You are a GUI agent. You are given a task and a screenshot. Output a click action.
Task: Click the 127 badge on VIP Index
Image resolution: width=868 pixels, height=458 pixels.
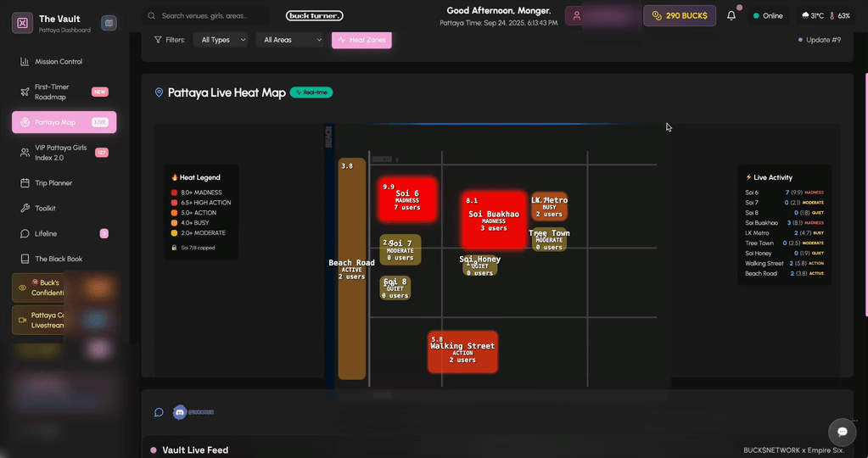click(101, 153)
